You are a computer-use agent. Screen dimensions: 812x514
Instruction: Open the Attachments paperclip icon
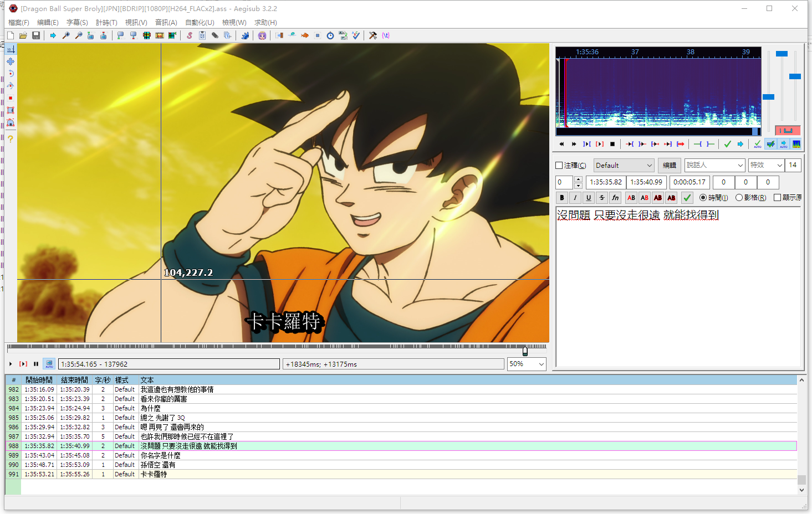215,35
